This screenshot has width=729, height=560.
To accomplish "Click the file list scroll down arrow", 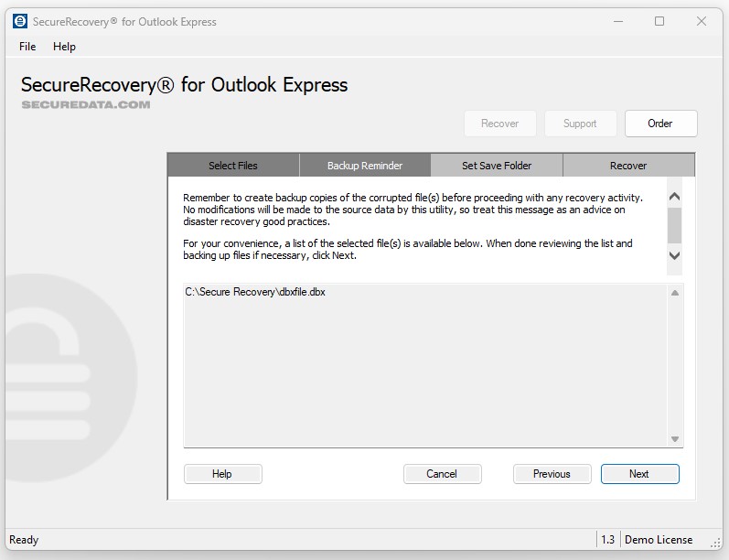I will [675, 439].
